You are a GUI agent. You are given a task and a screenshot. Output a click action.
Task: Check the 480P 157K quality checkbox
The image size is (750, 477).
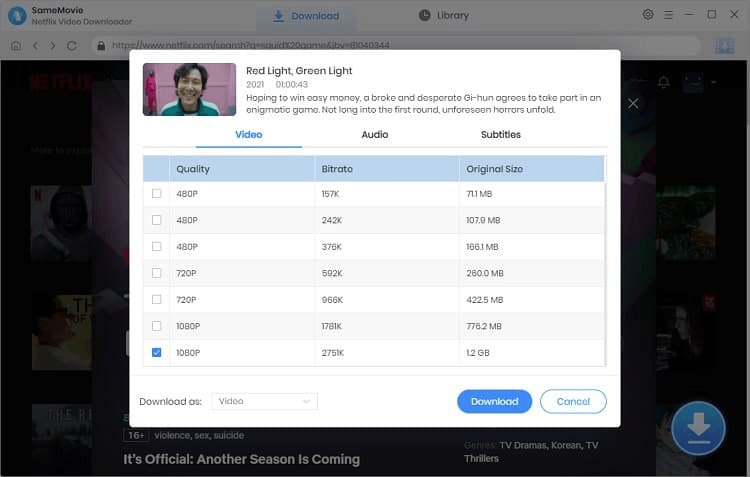pyautogui.click(x=156, y=194)
